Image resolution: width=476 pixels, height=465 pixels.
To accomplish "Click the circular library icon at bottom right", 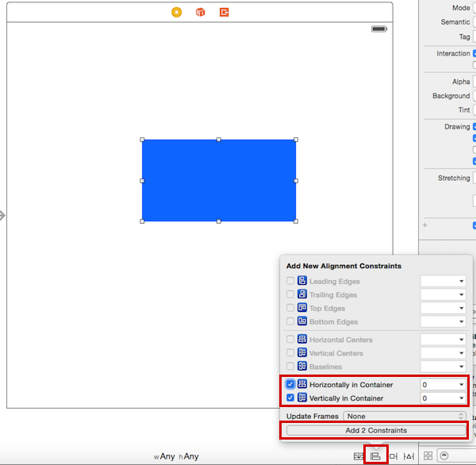I will click(x=443, y=455).
